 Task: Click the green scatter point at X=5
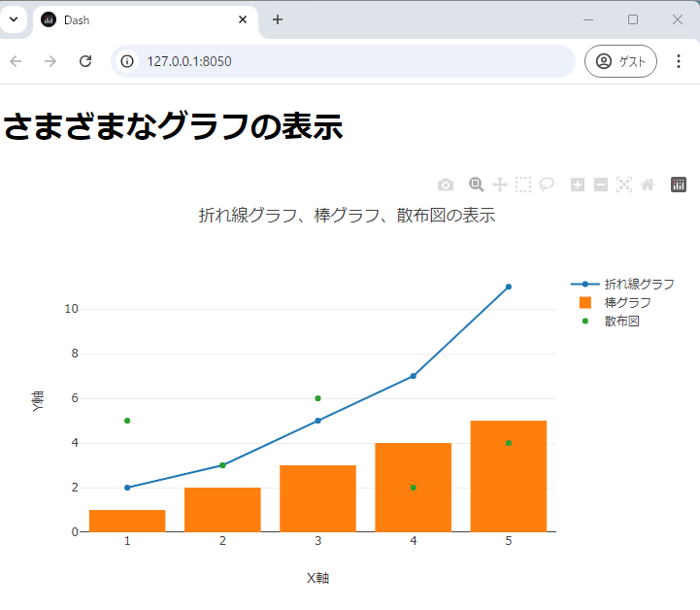509,443
